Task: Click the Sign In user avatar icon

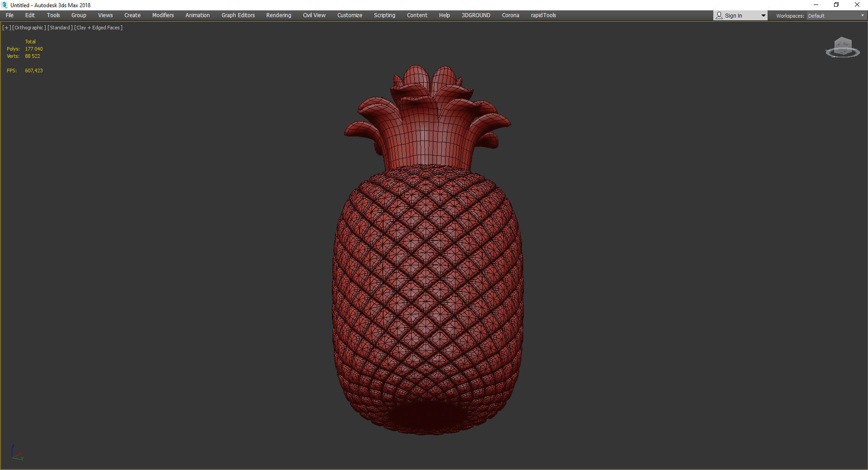Action: click(719, 15)
